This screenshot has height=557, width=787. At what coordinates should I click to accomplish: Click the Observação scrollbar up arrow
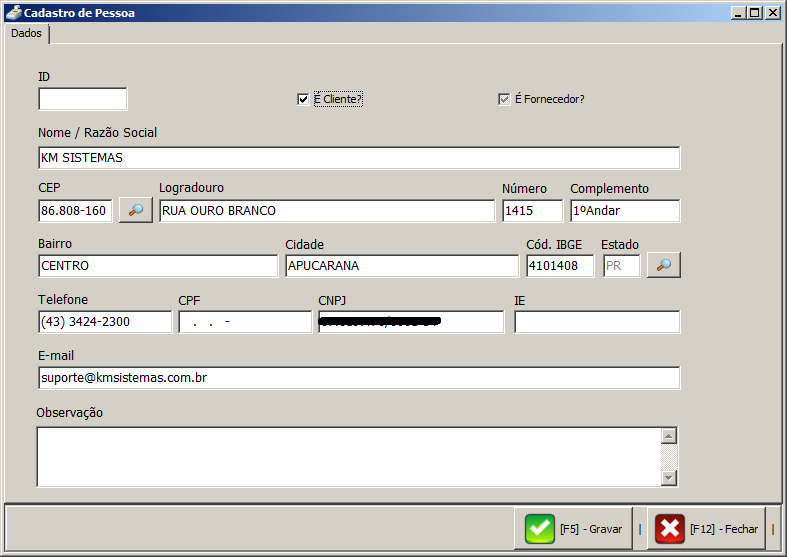(669, 436)
